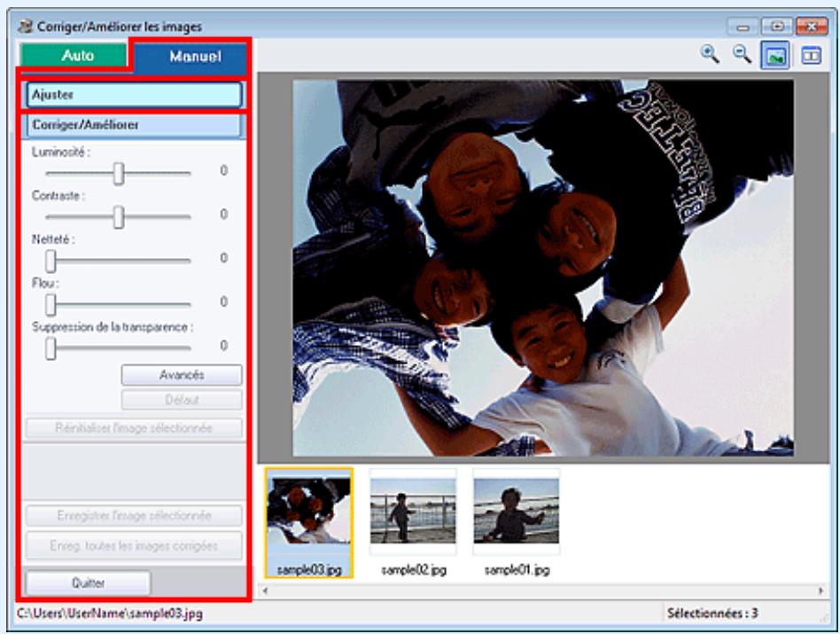The height and width of the screenshot is (634, 840).
Task: Close the Corriger/Améliorer les images window
Action: pyautogui.click(x=812, y=27)
